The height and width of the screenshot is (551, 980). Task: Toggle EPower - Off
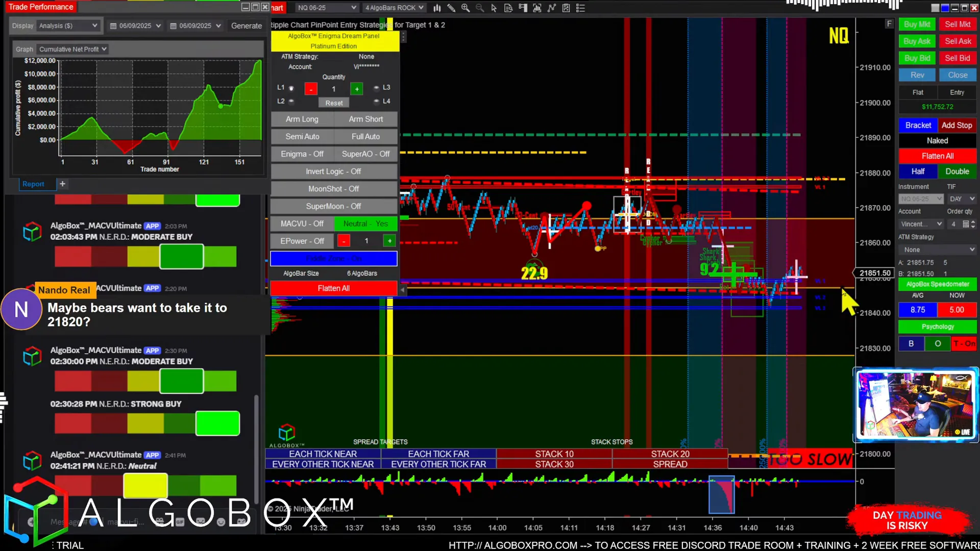pyautogui.click(x=302, y=241)
